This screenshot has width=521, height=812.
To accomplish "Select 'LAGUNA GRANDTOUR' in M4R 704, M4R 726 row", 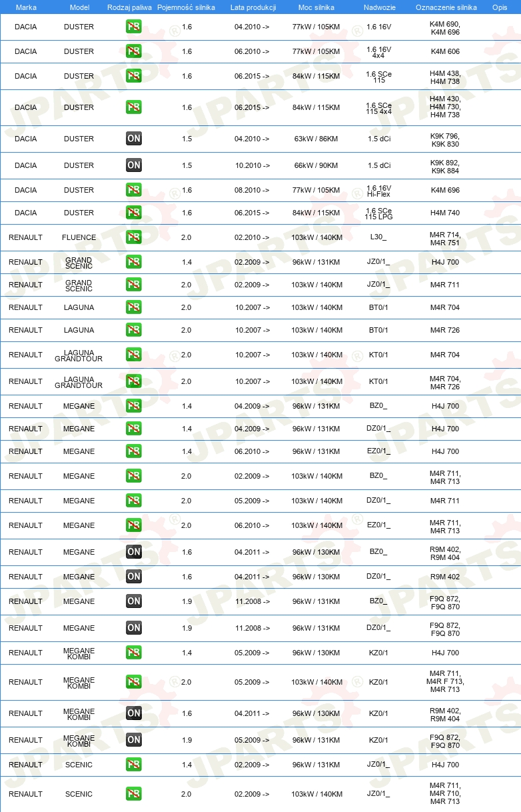I will [x=79, y=381].
